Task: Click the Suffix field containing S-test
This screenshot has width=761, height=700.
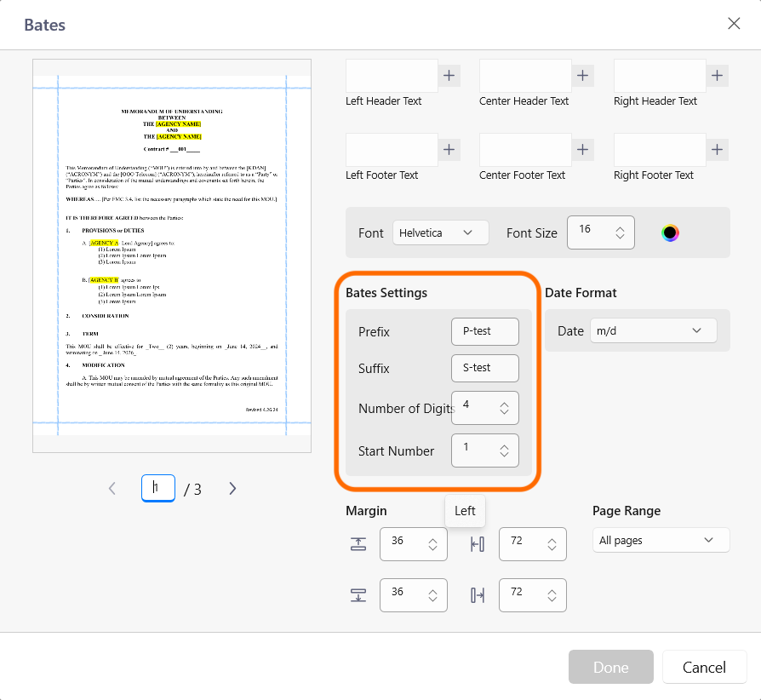Action: pyautogui.click(x=485, y=369)
